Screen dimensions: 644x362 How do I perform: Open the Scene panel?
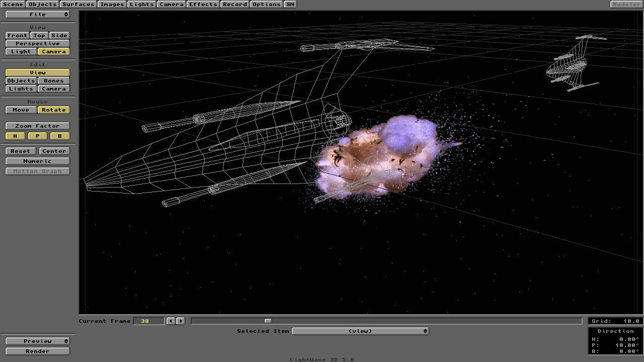coord(13,4)
